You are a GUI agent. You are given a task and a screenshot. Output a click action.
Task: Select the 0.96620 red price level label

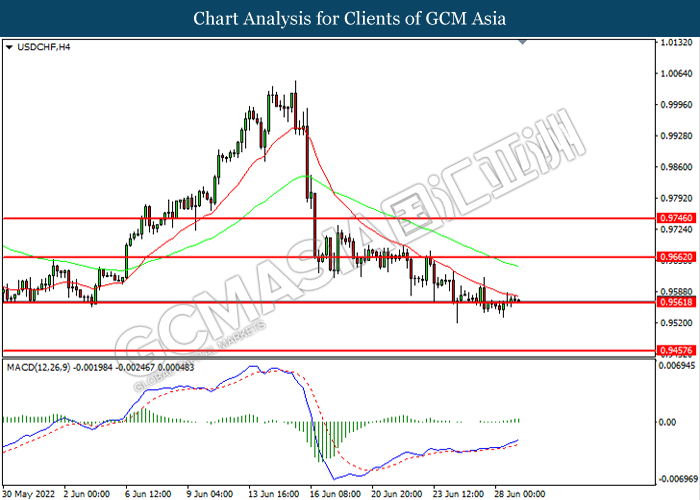(676, 257)
